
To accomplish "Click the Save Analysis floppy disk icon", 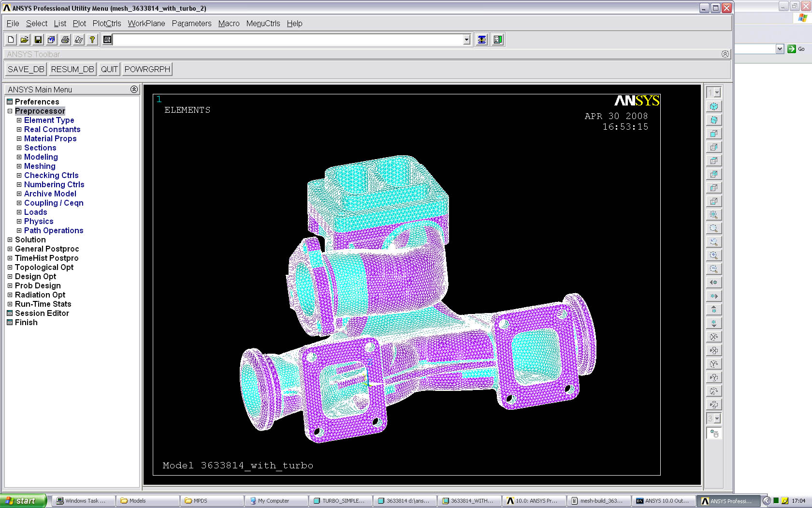I will (x=38, y=40).
